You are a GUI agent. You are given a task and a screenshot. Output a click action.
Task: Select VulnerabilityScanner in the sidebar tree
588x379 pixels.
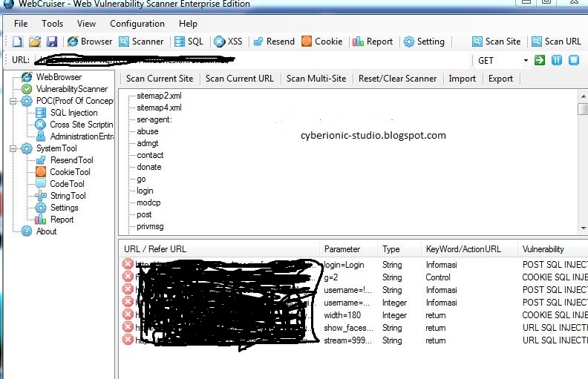71,89
